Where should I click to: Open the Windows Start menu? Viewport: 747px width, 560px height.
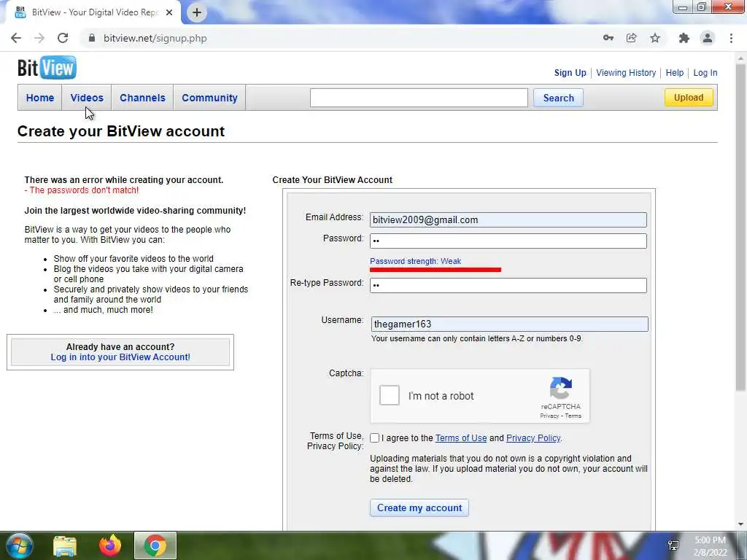[19, 545]
